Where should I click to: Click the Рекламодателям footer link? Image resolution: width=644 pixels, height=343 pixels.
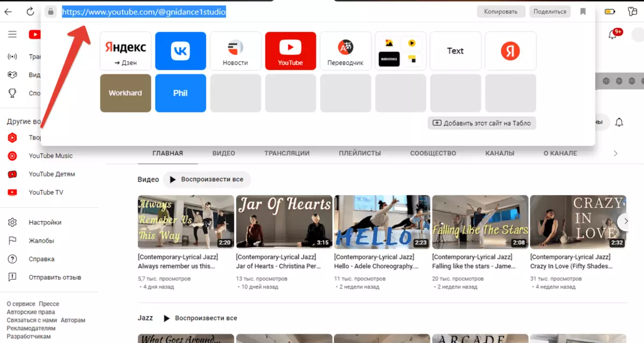pyautogui.click(x=31, y=328)
